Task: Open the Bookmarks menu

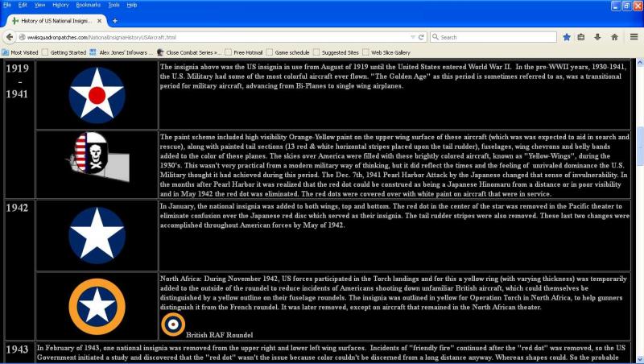Action: 88,5
